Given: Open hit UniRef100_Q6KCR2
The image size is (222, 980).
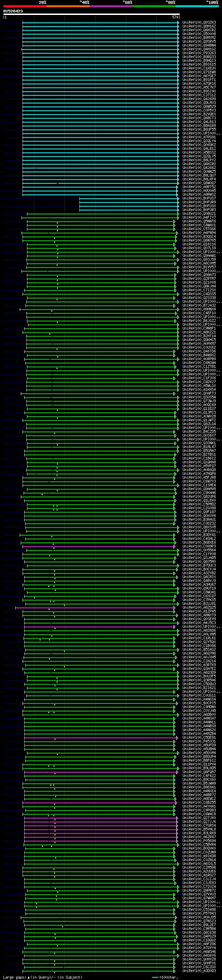Looking at the screenshot, I should tap(199, 30).
